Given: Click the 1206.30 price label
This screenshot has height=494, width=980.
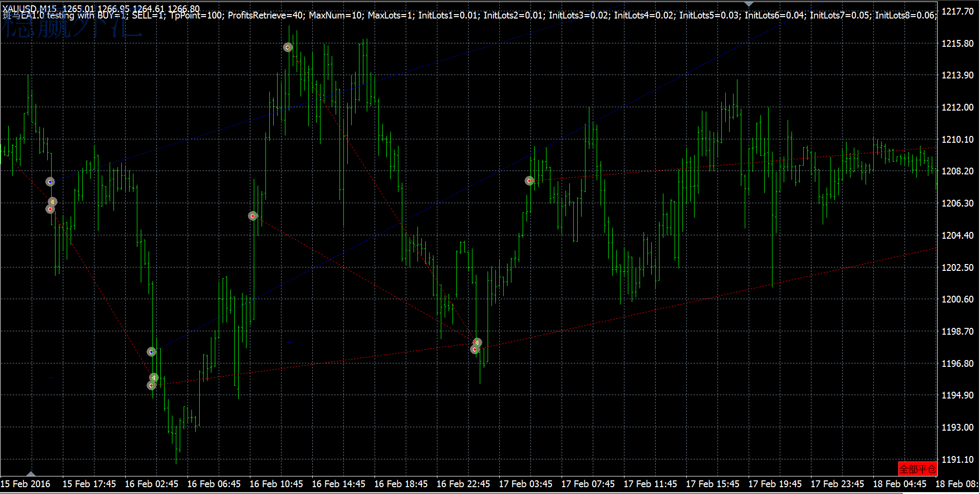Looking at the screenshot, I should (958, 203).
